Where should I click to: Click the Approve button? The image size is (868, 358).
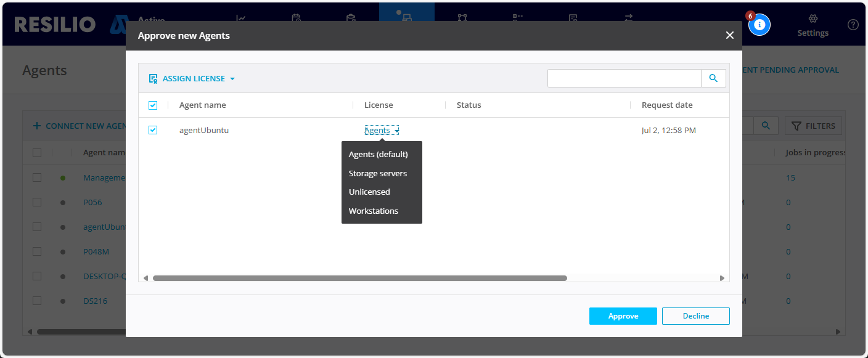tap(623, 316)
